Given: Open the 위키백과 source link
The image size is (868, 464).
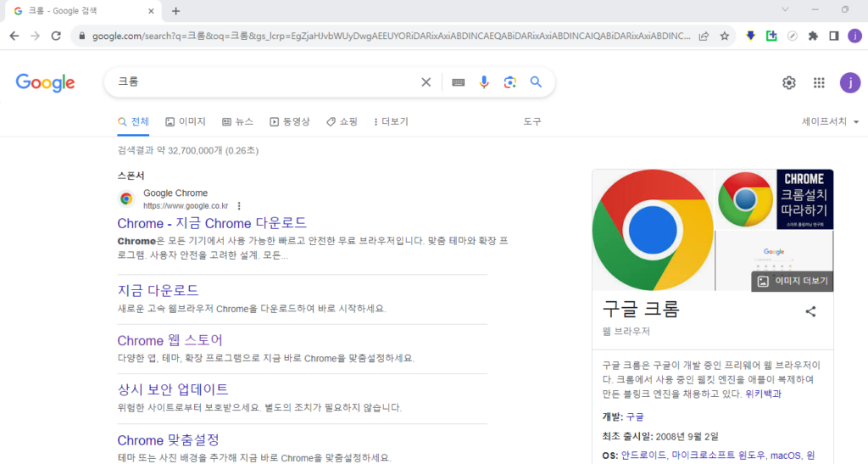Looking at the screenshot, I should coord(763,394).
